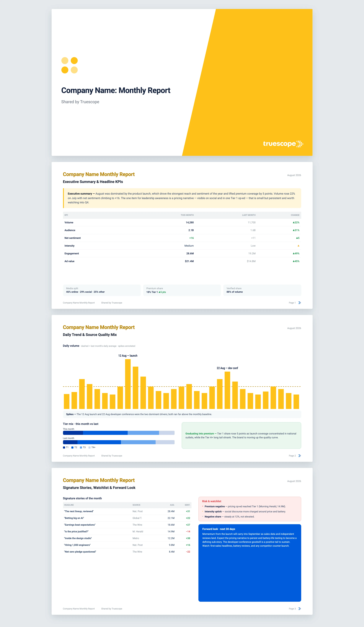Click the Audience change '▲31%'
364x627 pixels.
(x=296, y=230)
